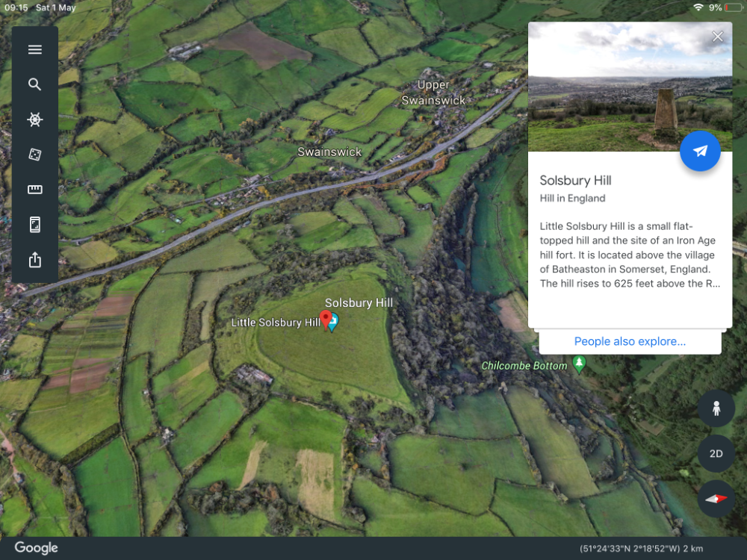This screenshot has height=560, width=747.
Task: Tap the Chilcombe Bottom park marker
Action: 579,365
